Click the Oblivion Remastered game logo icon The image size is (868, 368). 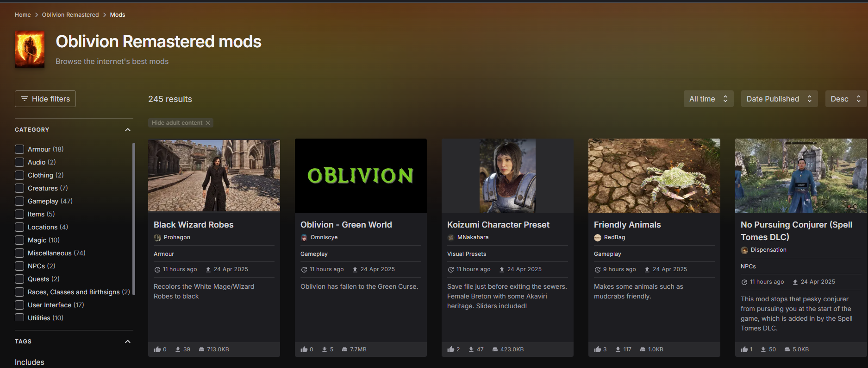tap(30, 49)
